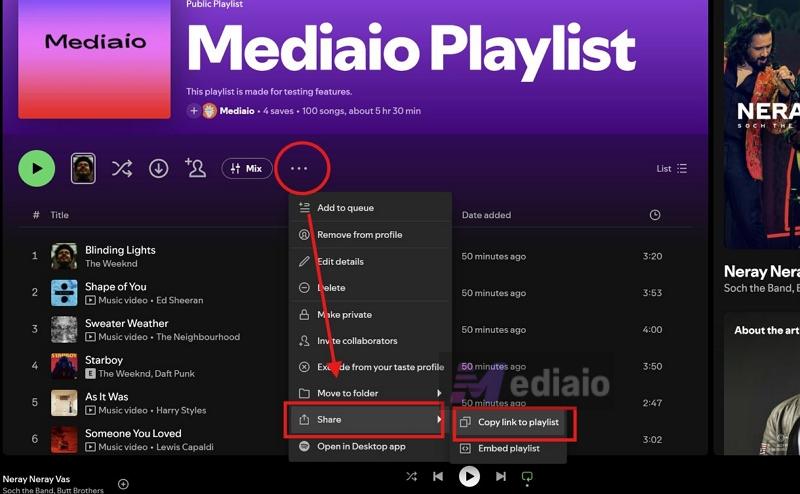Click music video icon on Shape of You row
The width and height of the screenshot is (800, 494).
(90, 301)
